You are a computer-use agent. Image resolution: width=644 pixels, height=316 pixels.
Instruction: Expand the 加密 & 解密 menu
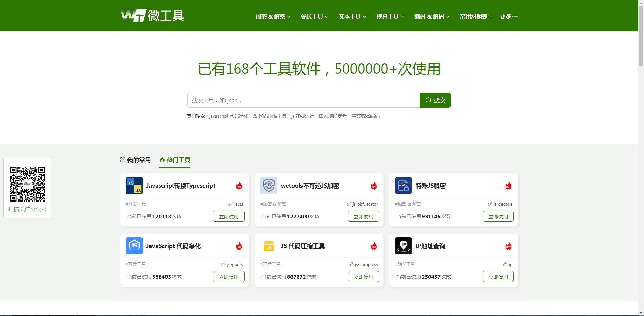273,16
